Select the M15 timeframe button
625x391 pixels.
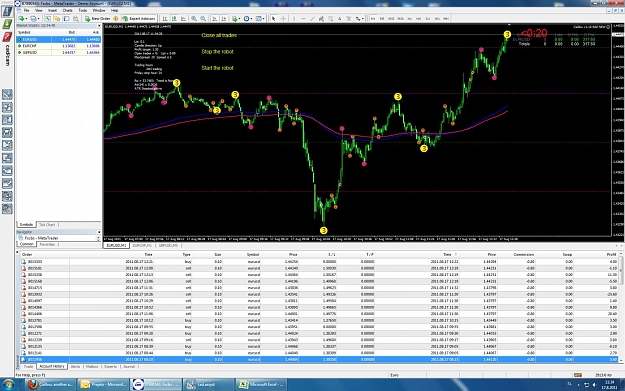[x=391, y=19]
